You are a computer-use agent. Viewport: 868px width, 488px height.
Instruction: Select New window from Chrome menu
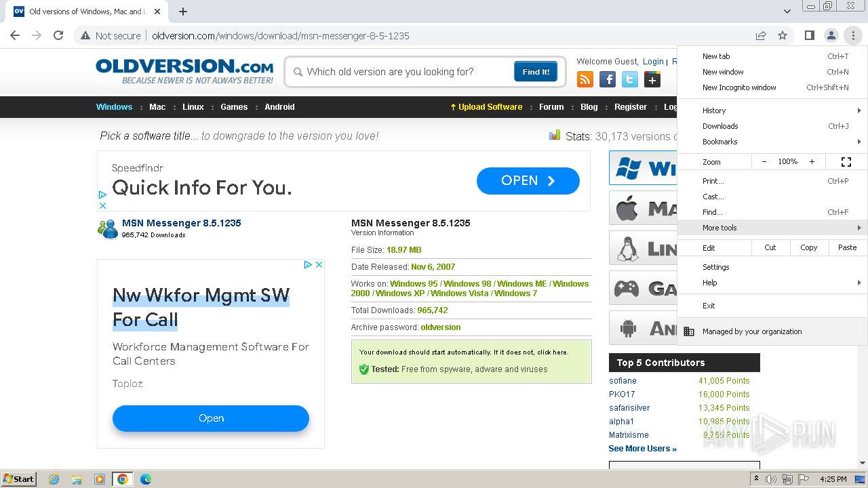772,72
